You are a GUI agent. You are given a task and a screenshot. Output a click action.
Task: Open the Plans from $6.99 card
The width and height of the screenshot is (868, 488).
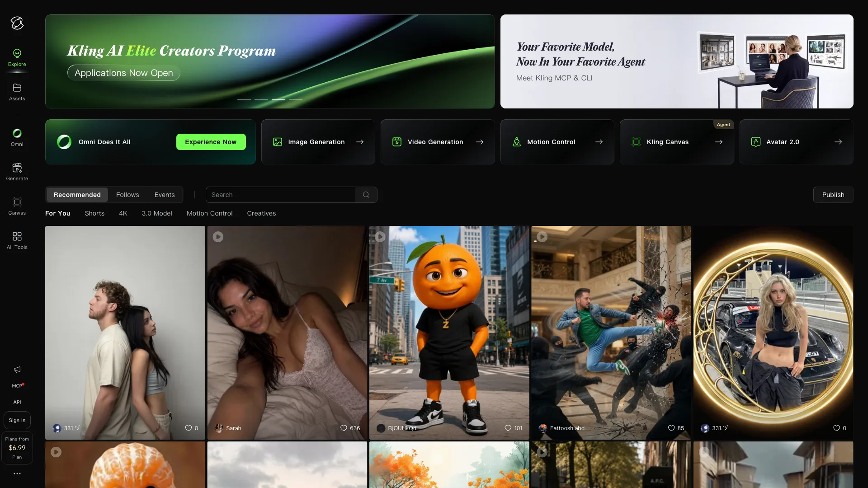(17, 448)
